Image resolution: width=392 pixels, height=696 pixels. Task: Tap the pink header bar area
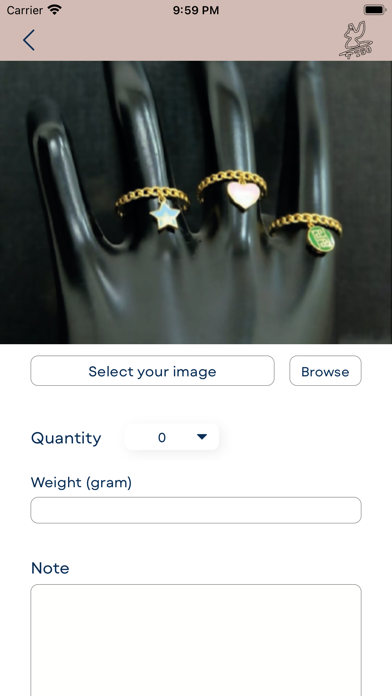[196, 40]
